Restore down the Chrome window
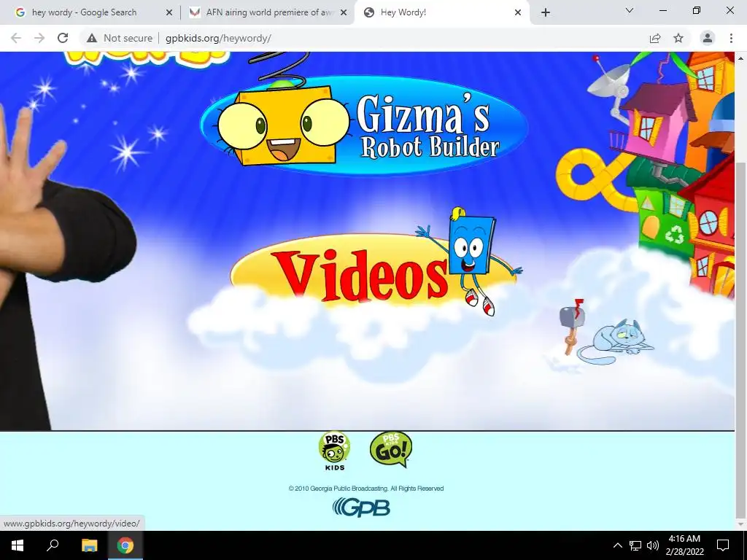 click(x=696, y=10)
